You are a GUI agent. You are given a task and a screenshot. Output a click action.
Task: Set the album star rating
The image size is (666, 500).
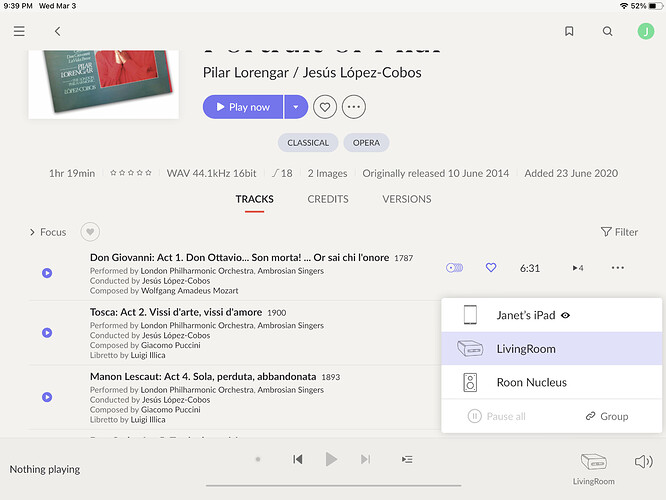[131, 173]
